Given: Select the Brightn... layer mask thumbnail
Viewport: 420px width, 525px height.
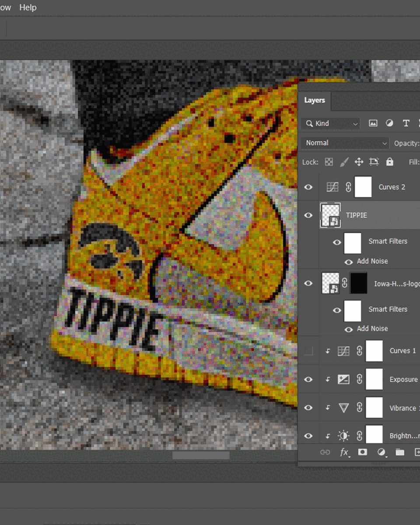Looking at the screenshot, I should (374, 434).
